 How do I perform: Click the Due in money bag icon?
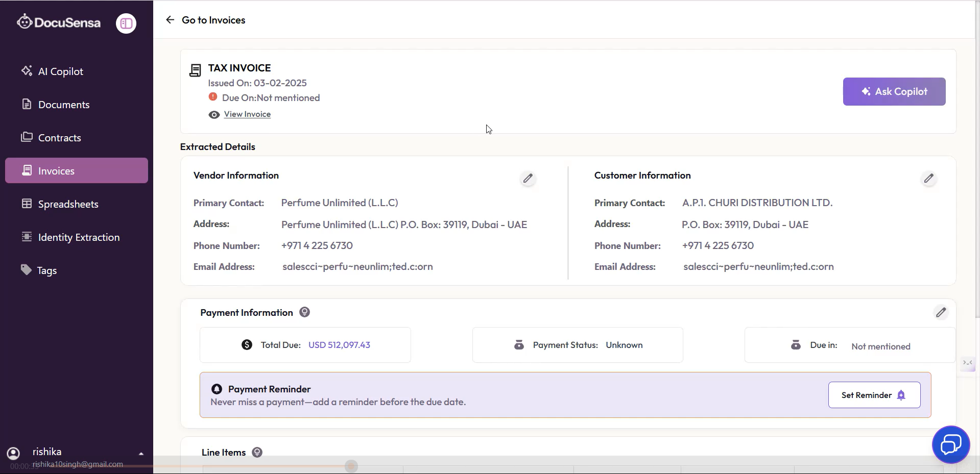click(796, 345)
